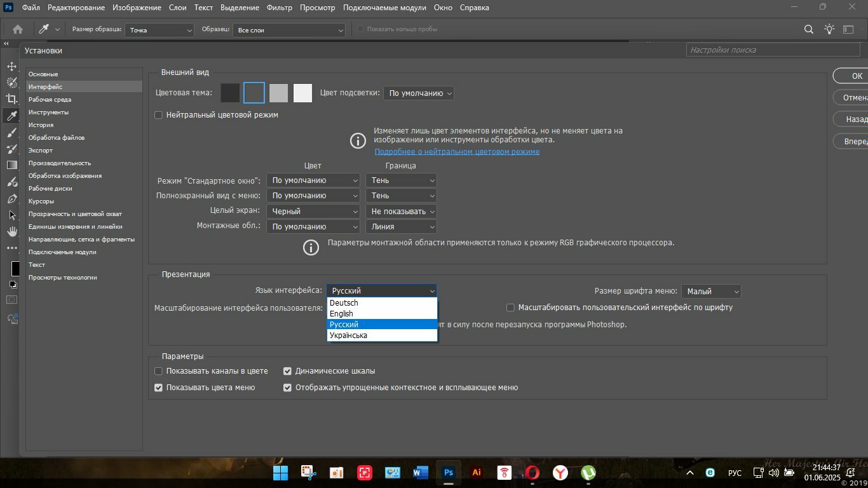Select the Move tool

tap(11, 66)
